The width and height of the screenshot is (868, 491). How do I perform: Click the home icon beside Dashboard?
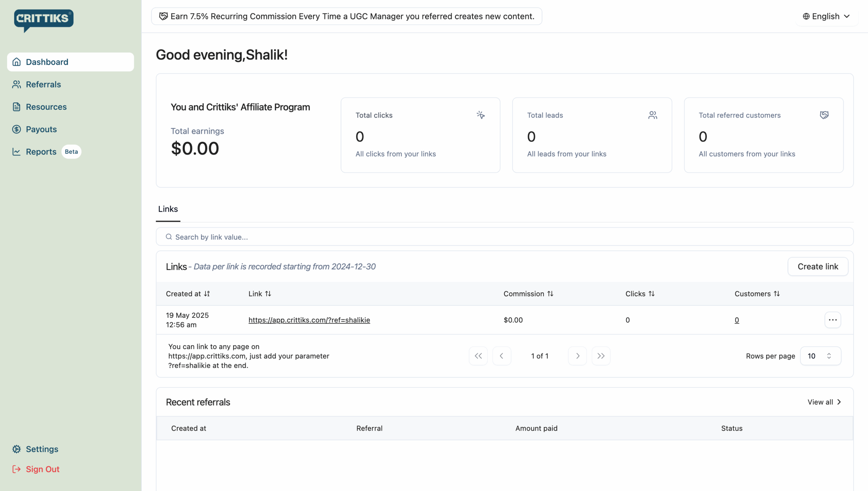[x=17, y=62]
